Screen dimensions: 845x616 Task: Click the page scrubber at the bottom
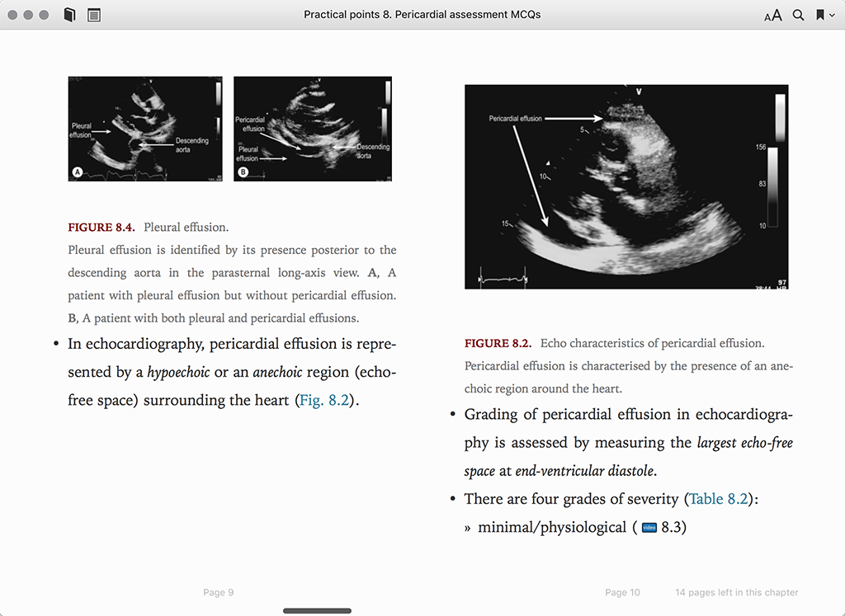[x=317, y=610]
